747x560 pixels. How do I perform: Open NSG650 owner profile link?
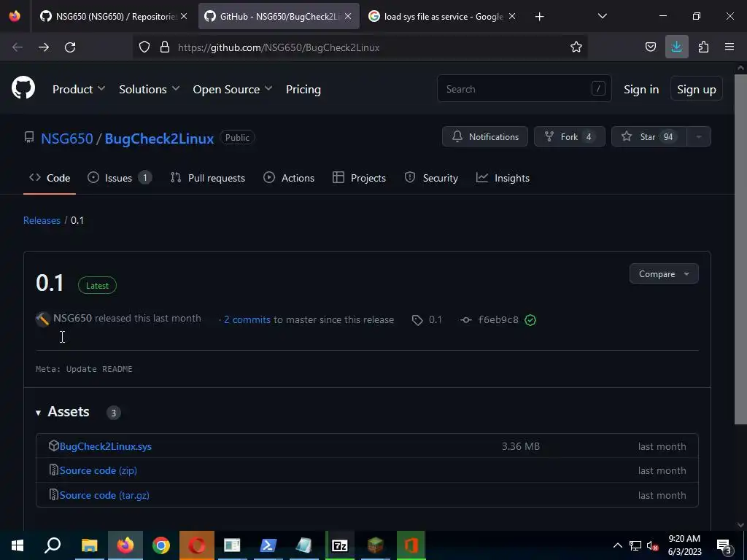(x=66, y=138)
